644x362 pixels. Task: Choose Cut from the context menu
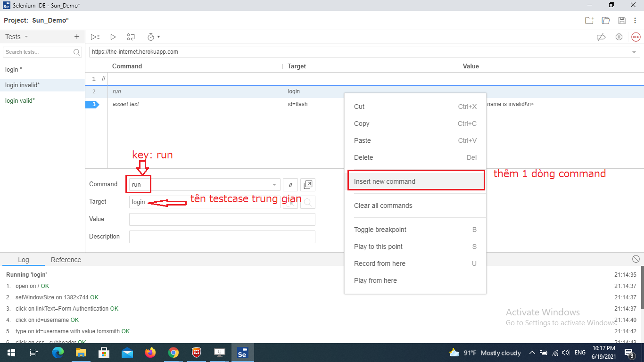coord(415,107)
